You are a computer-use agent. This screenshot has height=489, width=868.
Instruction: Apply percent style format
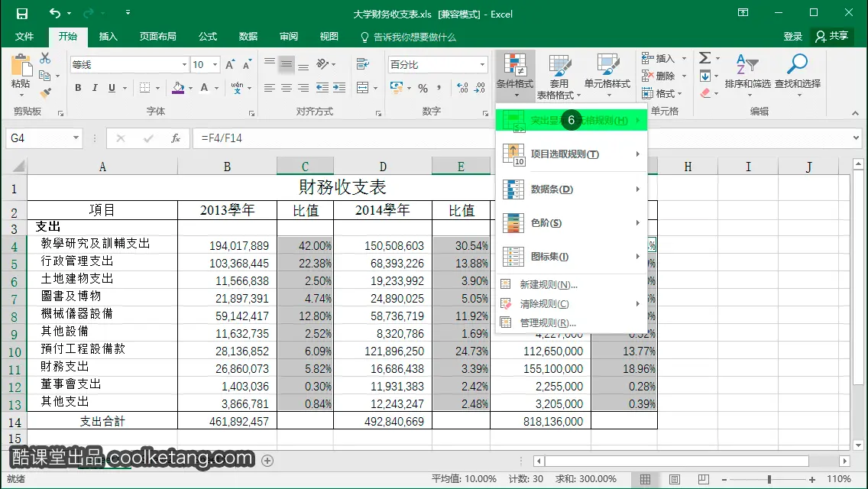coord(423,88)
